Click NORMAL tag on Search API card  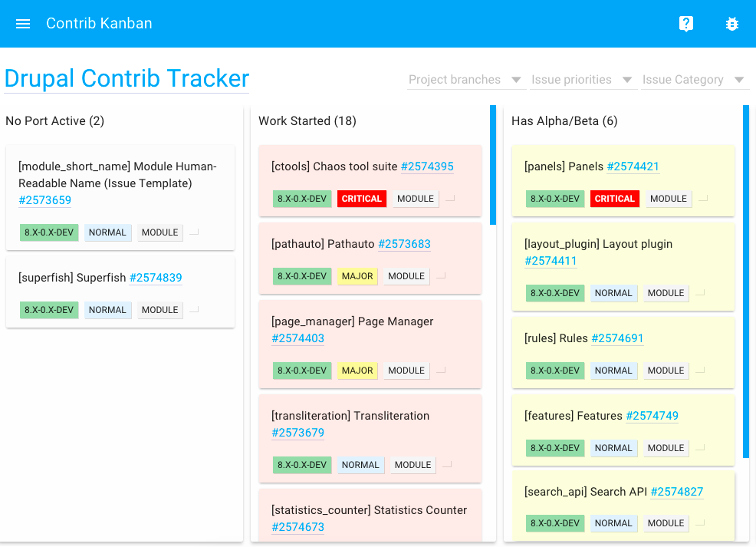(x=613, y=523)
